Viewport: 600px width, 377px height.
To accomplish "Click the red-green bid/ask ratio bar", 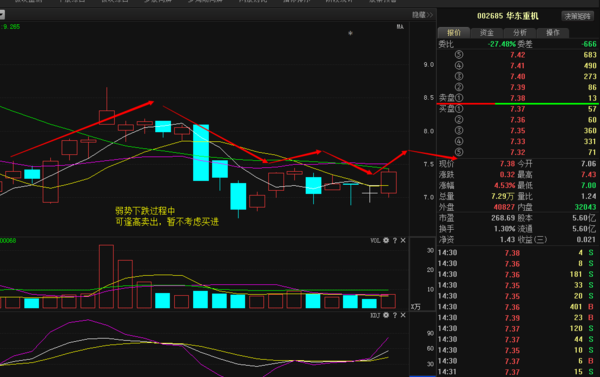I will coord(518,104).
